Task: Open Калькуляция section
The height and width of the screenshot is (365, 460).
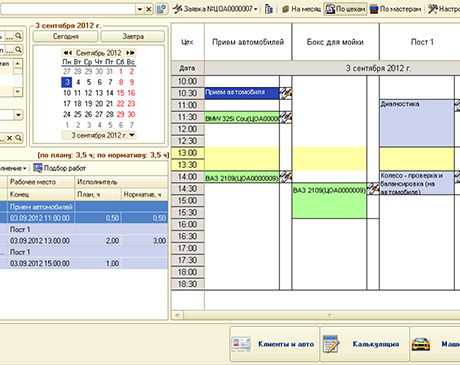Action: [x=364, y=344]
